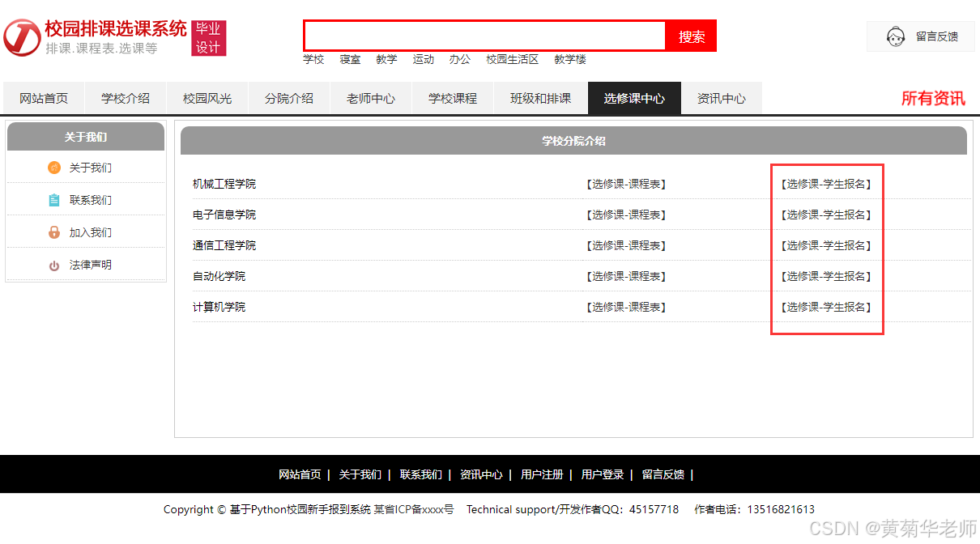Click the clipboard icon beside 联系我们
980x544 pixels.
coord(54,200)
